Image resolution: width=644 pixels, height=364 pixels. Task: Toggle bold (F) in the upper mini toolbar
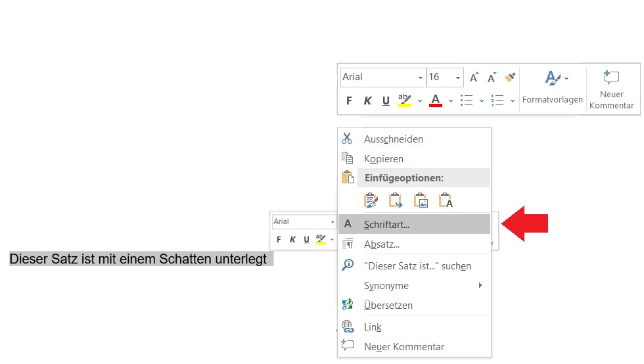(349, 101)
